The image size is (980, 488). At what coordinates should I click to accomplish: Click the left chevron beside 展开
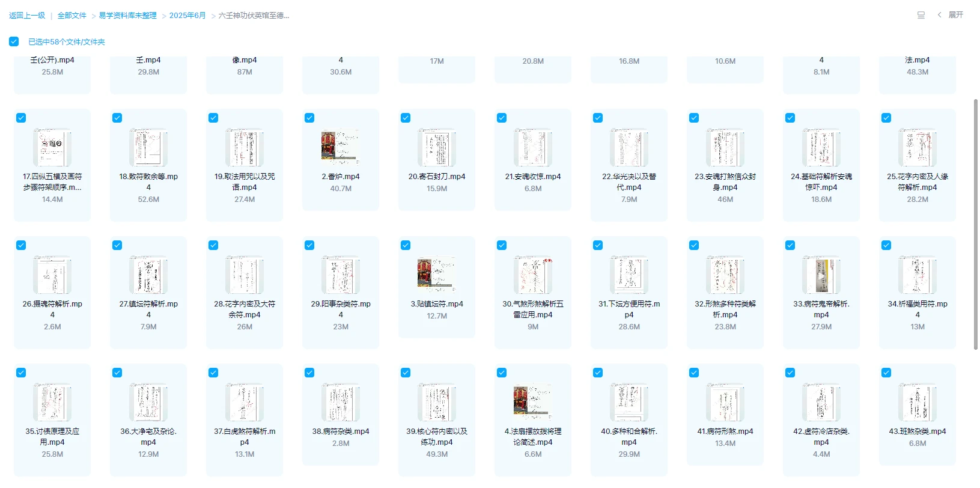point(939,15)
